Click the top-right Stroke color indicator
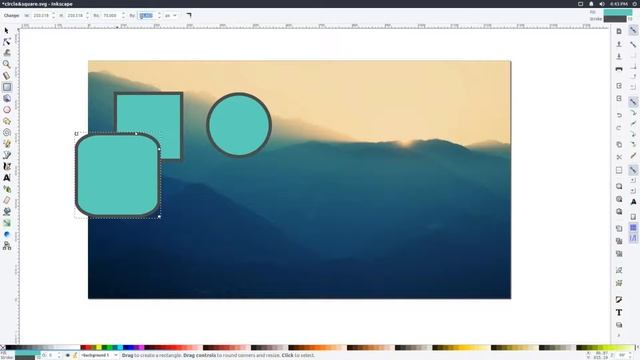This screenshot has height=360, width=640. 615,19
